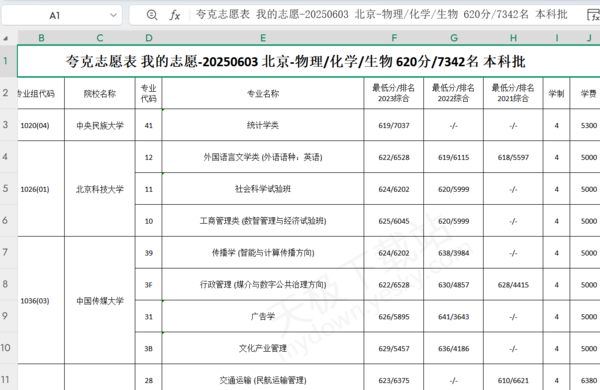Click the 最低分/排名 2023综合 header cell
The height and width of the screenshot is (390, 600).
pyautogui.click(x=394, y=93)
